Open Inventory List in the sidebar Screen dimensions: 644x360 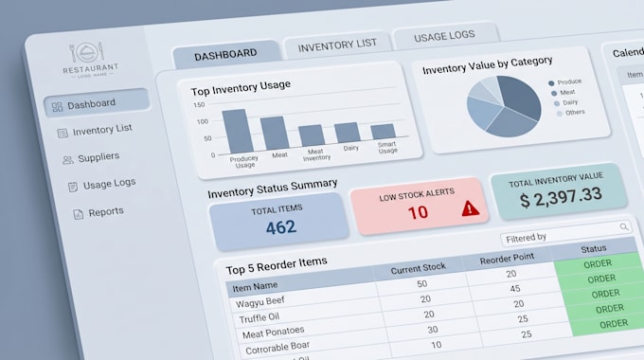102,130
